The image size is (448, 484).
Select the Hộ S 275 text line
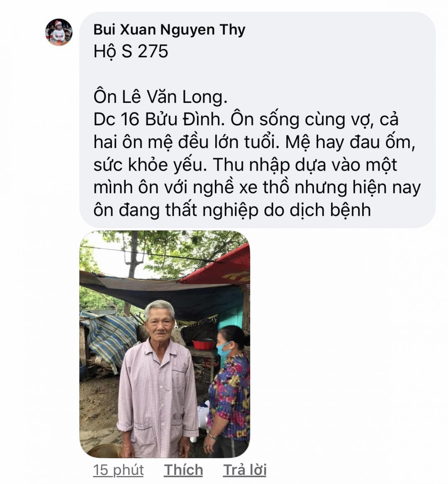(x=131, y=51)
